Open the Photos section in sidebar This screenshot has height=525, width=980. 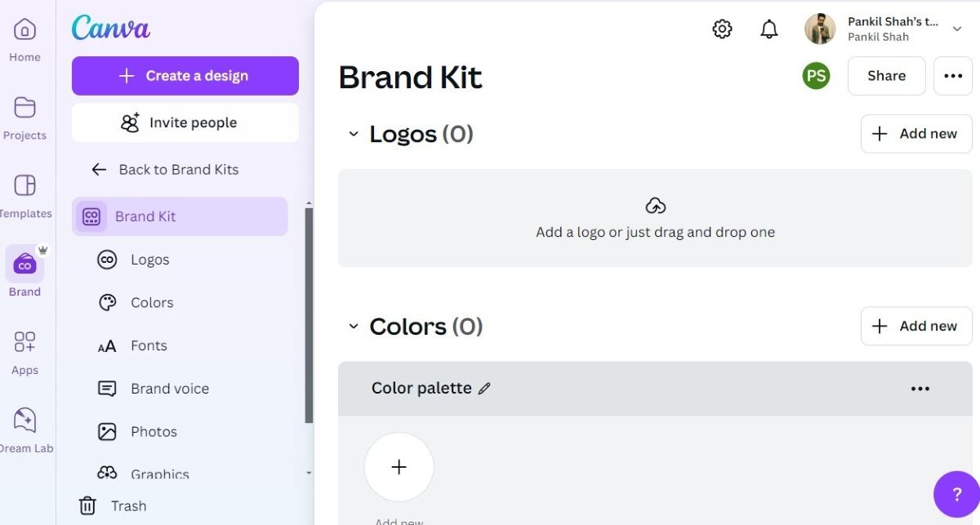coord(154,431)
